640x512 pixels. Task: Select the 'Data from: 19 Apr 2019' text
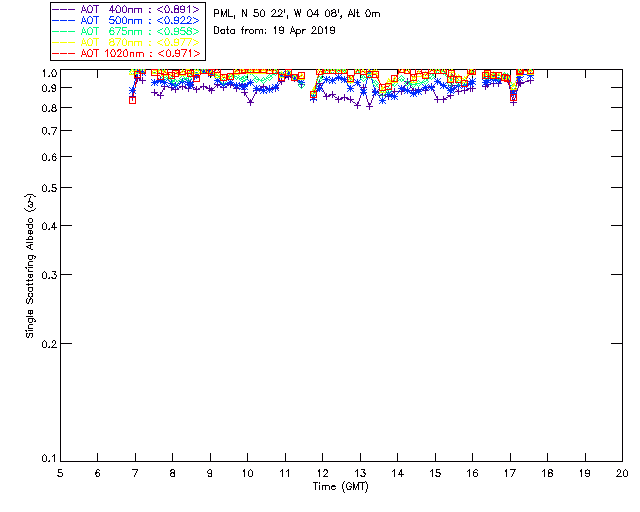(274, 31)
